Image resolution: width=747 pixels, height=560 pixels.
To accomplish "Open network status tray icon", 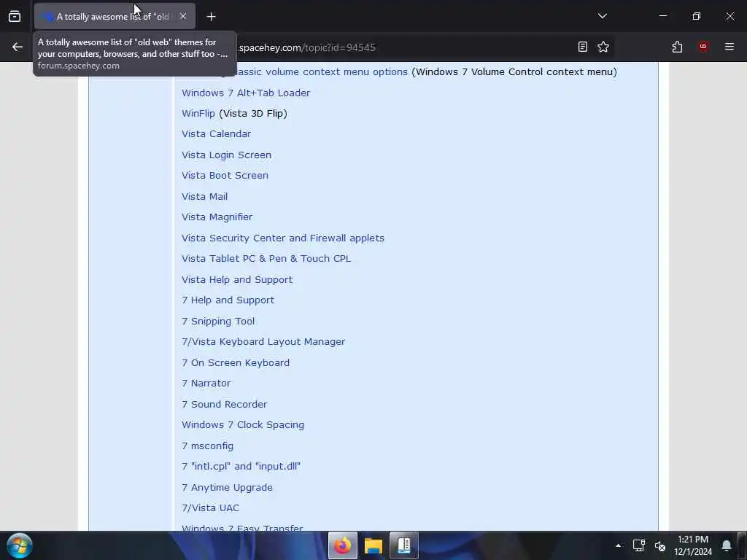I will click(x=638, y=545).
